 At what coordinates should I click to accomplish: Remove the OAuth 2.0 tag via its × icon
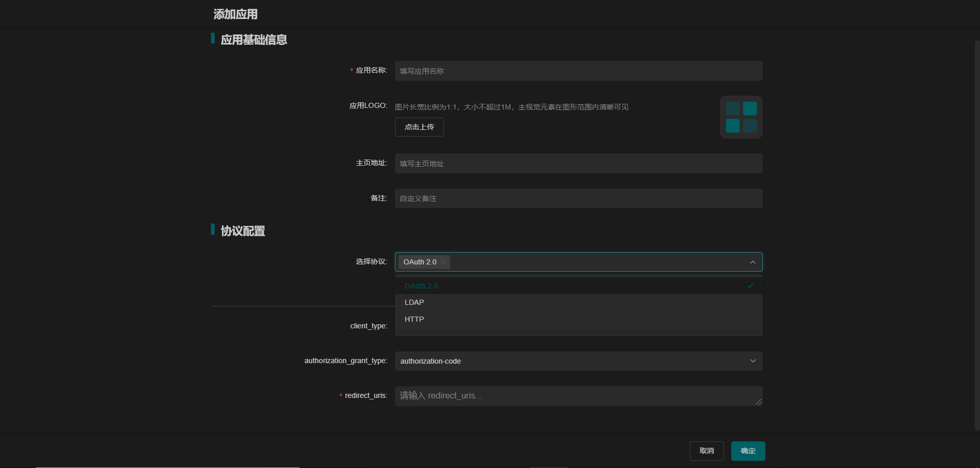[443, 262]
